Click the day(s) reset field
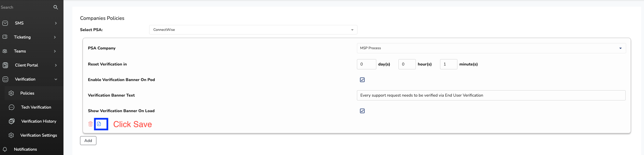Viewport: 644px width, 155px height. click(366, 64)
